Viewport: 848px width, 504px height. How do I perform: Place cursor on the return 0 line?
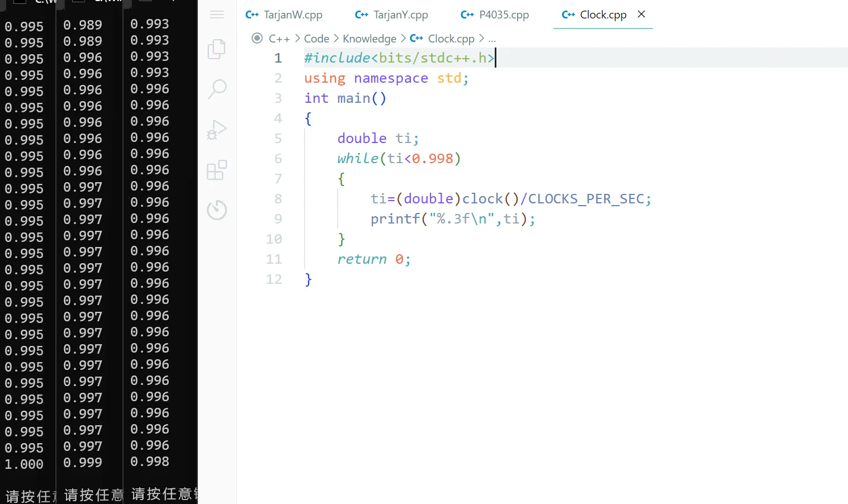[373, 259]
